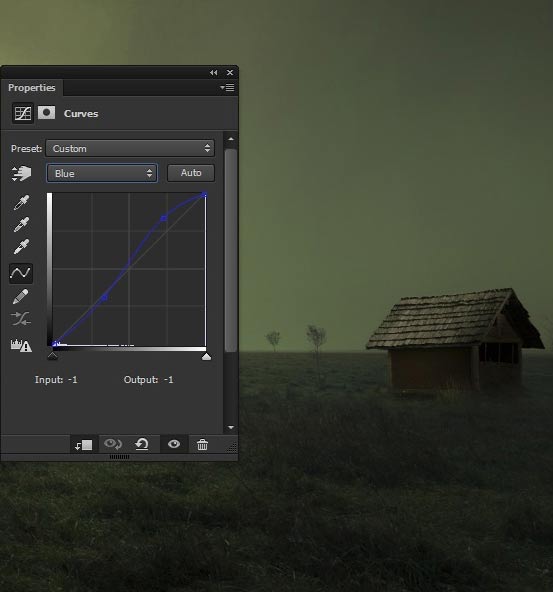Screen dimensions: 553x592
Task: Open the Preset Custom dropdown
Action: (x=130, y=148)
